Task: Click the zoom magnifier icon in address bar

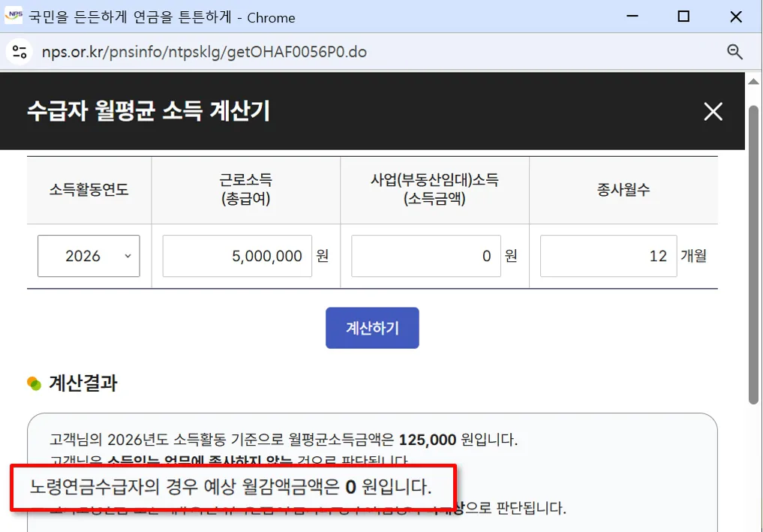Action: pyautogui.click(x=734, y=52)
